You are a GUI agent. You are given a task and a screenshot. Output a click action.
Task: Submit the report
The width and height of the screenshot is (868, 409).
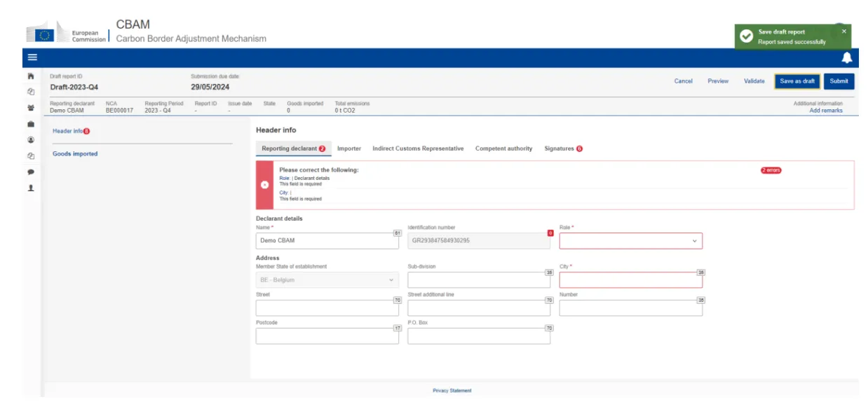click(x=839, y=81)
